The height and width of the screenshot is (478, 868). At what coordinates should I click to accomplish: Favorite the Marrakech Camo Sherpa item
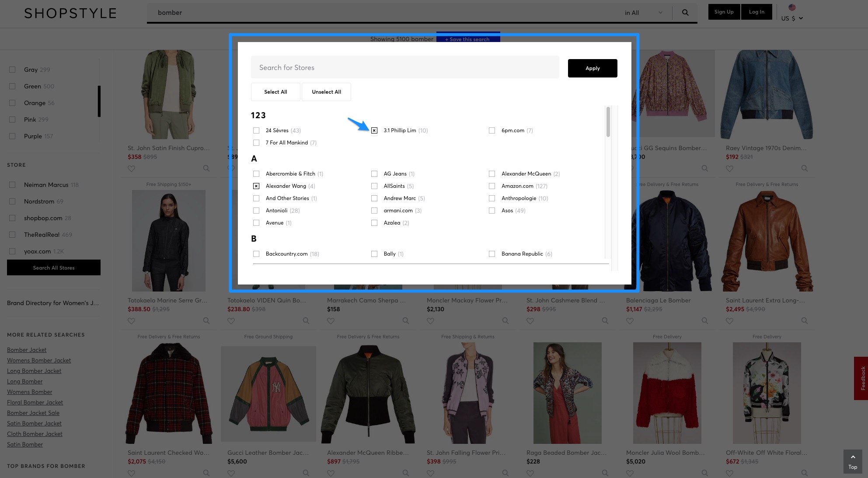click(x=331, y=321)
